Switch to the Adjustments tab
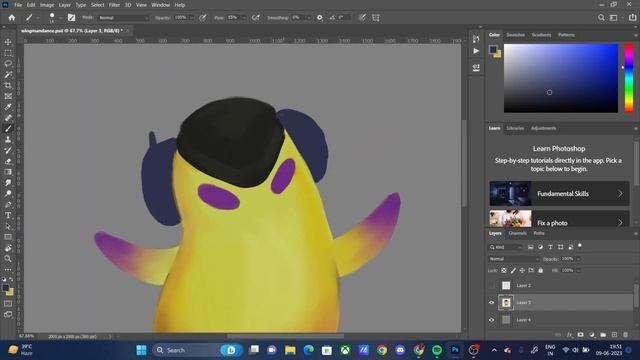The width and height of the screenshot is (640, 360). click(x=543, y=128)
